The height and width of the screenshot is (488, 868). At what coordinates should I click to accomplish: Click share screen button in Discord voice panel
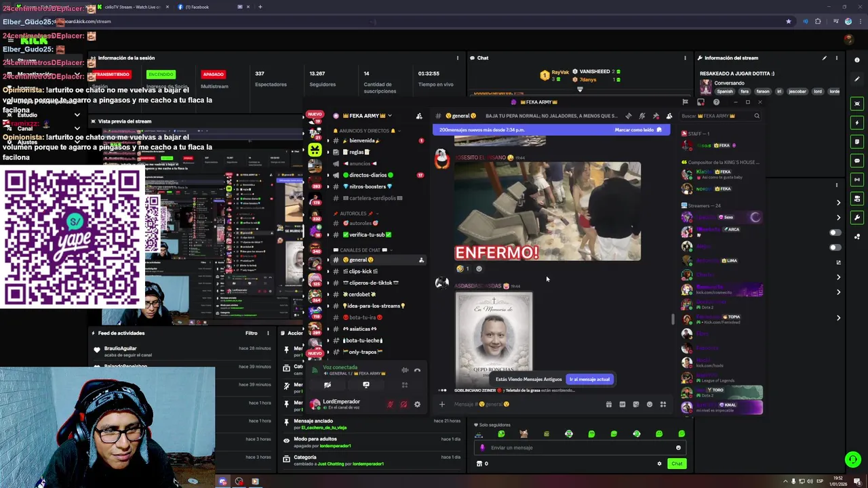[x=366, y=385]
